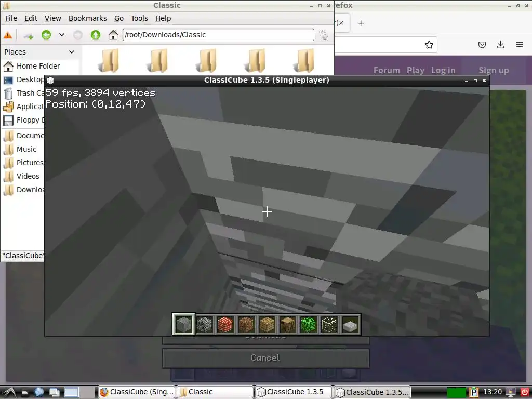
Task: Select Downloads in Places sidebar
Action: [23, 190]
